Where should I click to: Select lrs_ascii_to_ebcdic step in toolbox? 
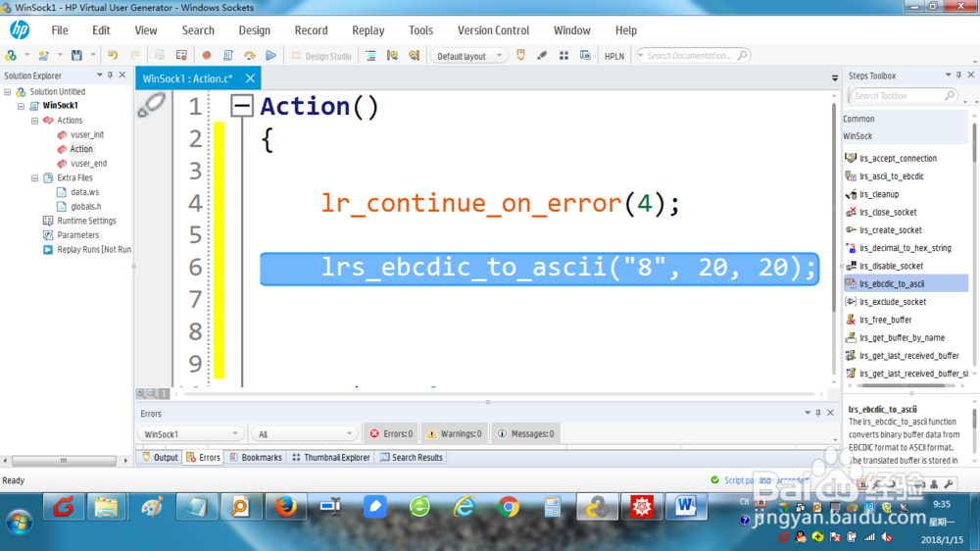pyautogui.click(x=891, y=176)
